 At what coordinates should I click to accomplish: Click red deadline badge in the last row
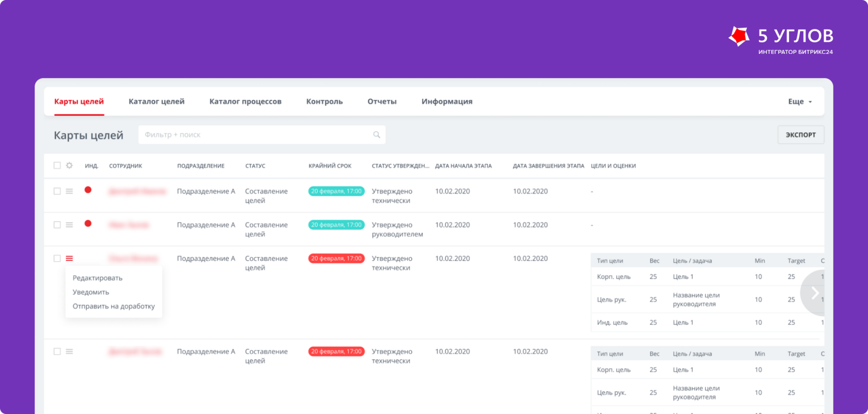336,351
